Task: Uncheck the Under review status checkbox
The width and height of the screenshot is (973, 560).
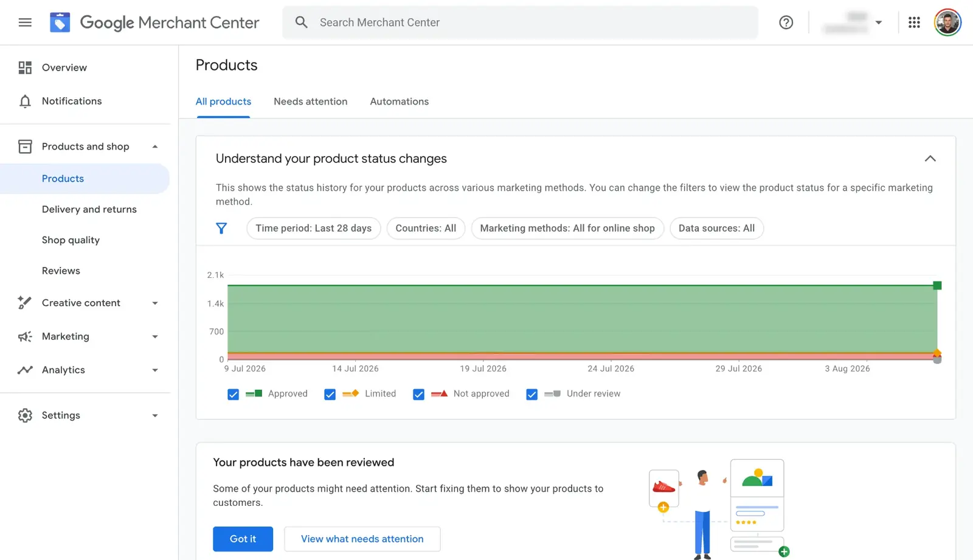Action: (x=532, y=394)
